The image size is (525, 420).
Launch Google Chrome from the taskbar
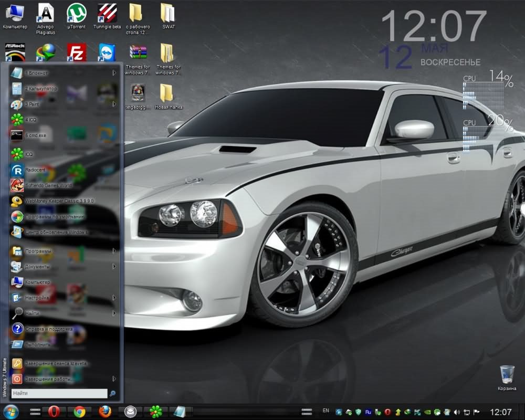(x=79, y=412)
